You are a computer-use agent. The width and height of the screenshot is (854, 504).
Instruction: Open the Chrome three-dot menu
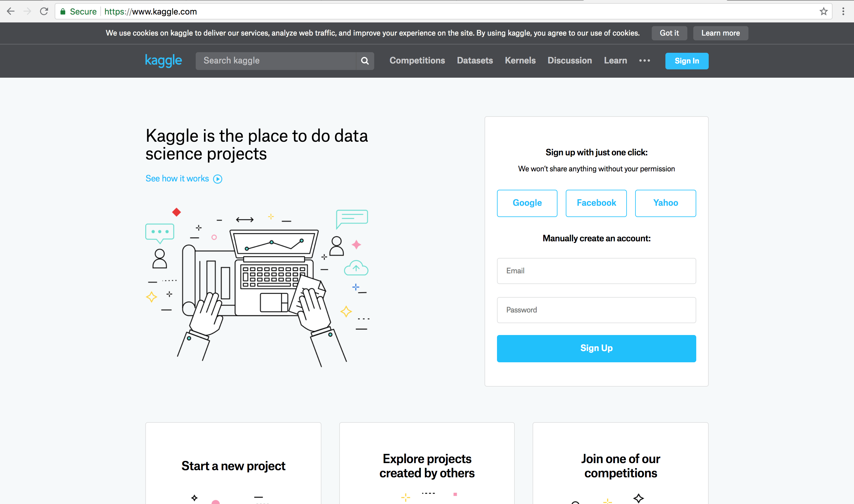pyautogui.click(x=843, y=12)
